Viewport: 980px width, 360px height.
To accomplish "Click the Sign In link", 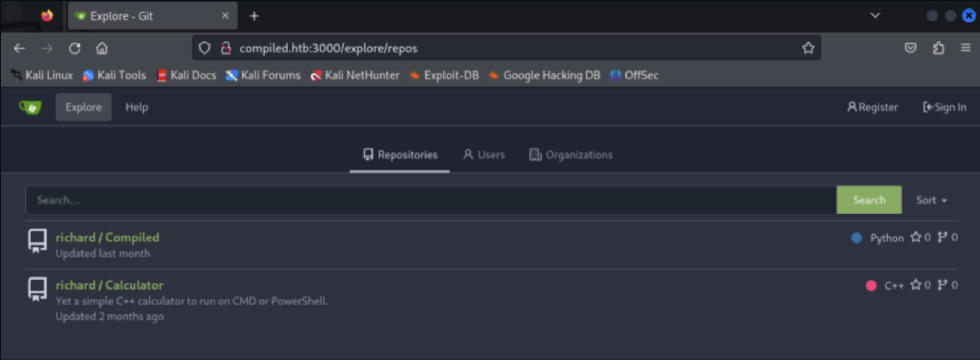I will pos(945,107).
